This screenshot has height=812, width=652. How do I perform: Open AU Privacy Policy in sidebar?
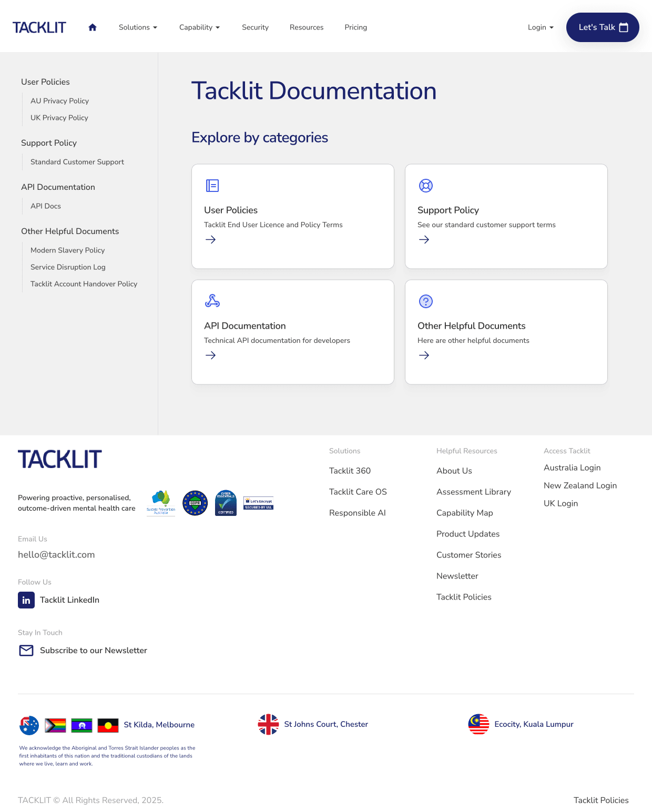point(59,101)
